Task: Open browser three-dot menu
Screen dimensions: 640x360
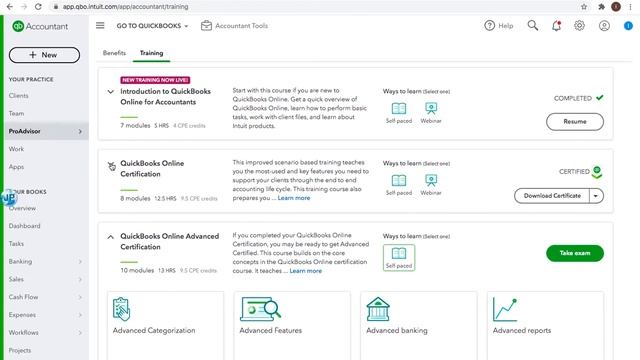Action: tap(631, 7)
